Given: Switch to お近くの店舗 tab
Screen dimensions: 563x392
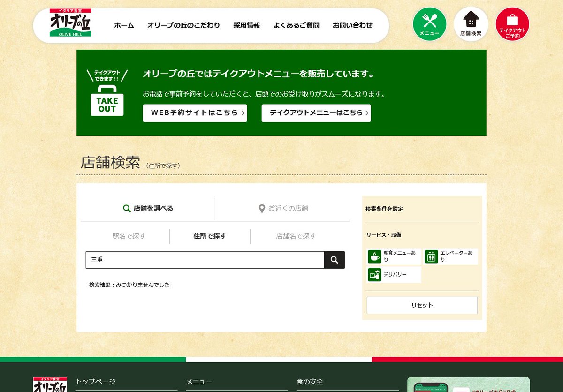Looking at the screenshot, I should (283, 208).
